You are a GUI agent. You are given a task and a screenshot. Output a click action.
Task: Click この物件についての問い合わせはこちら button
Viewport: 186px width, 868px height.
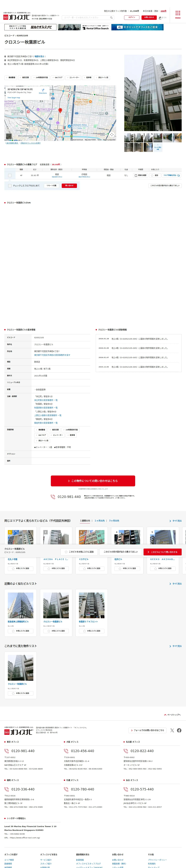pos(93,481)
